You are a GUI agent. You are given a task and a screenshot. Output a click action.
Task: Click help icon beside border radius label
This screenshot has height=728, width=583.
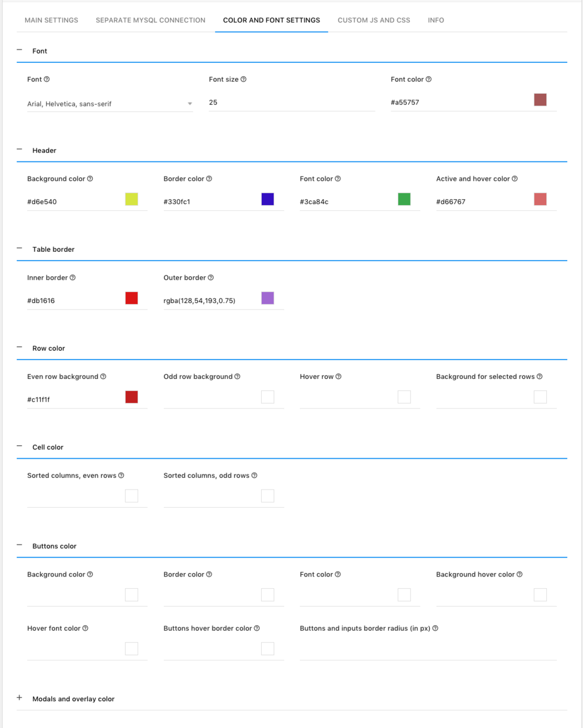[x=436, y=628]
